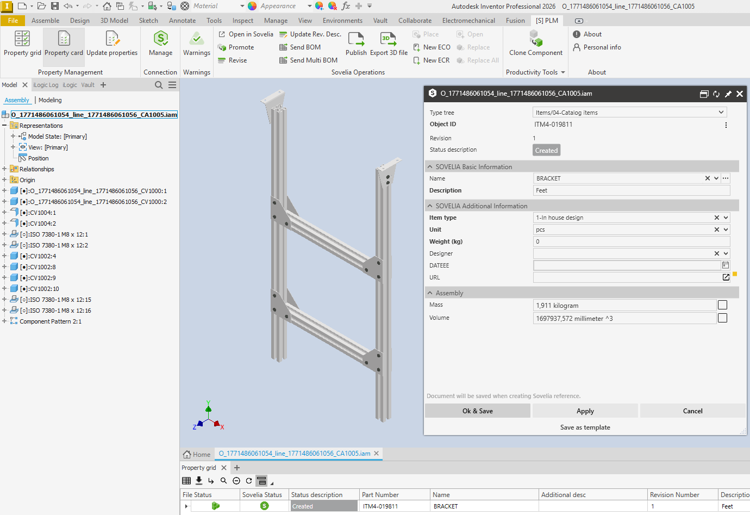This screenshot has height=515, width=750.
Task: Click the Ok & Save button
Action: pos(477,411)
